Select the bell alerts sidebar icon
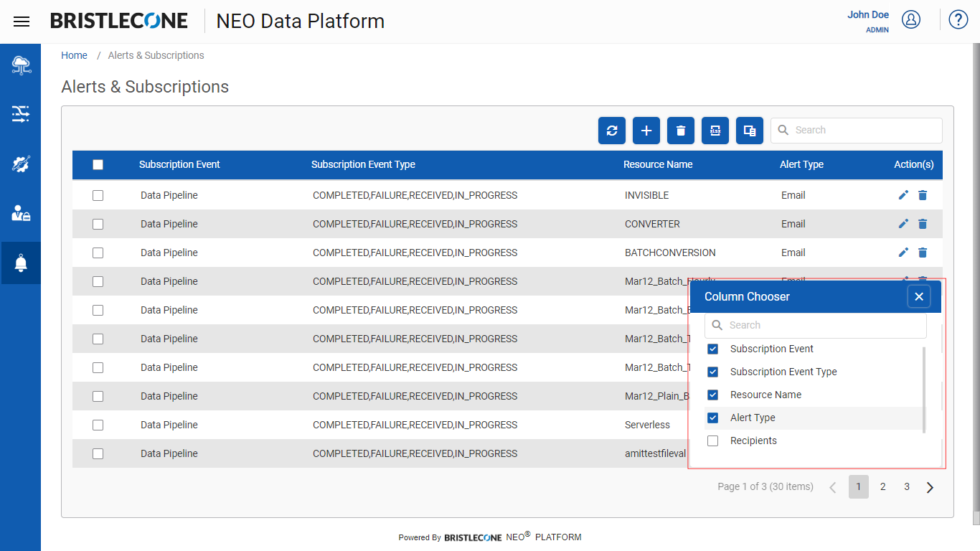Screen dimensions: 980x551 click(x=21, y=263)
